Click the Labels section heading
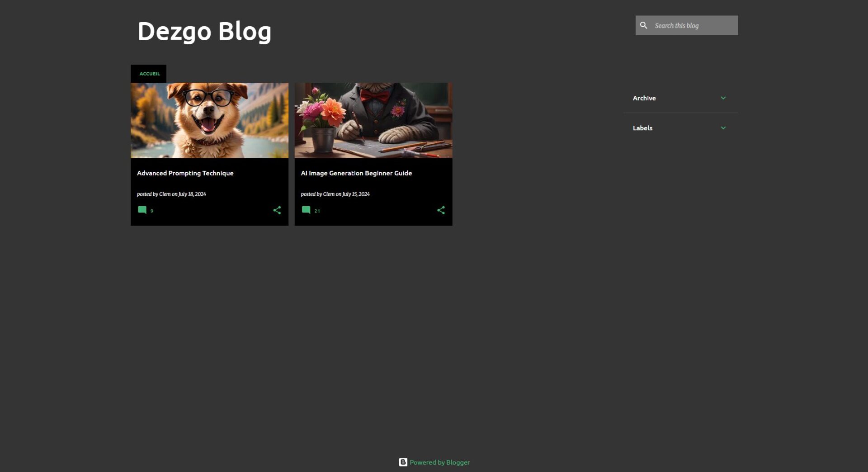The height and width of the screenshot is (472, 868). (642, 128)
